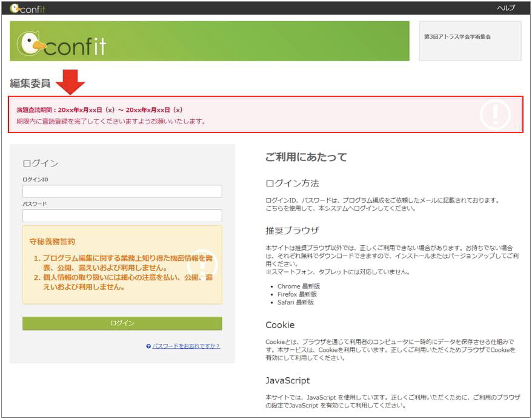Click the 編集委員 page heading

30,84
